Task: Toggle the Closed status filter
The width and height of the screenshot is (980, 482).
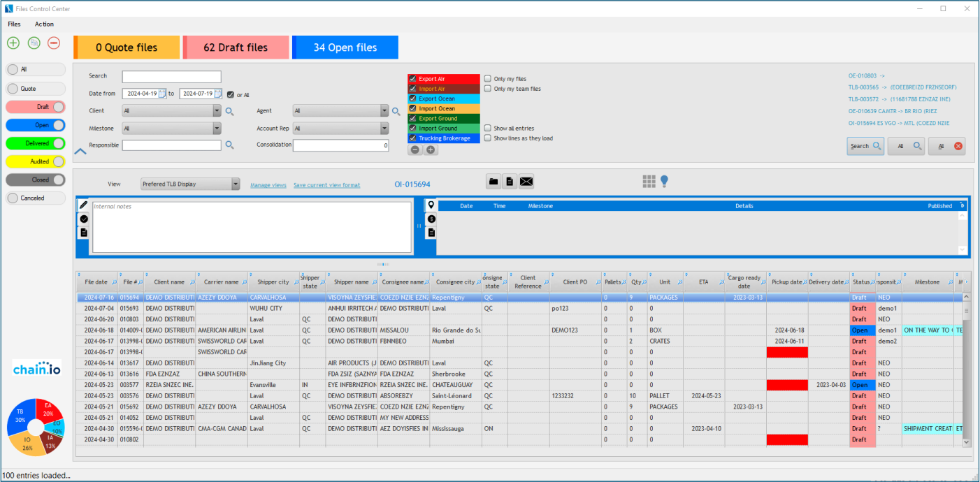Action: pyautogui.click(x=36, y=180)
